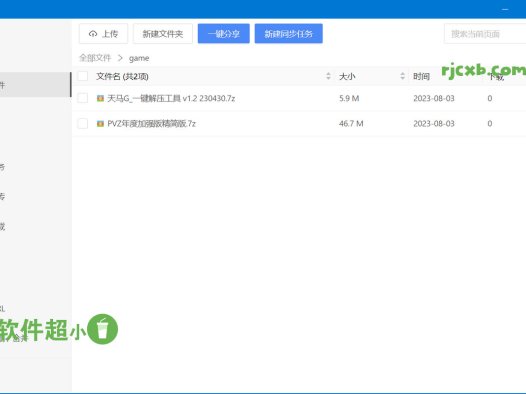Click the 文件名 (共2项) header label

(x=122, y=76)
